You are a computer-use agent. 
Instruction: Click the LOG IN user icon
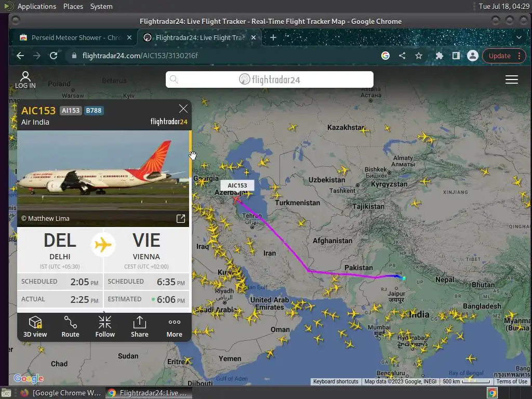coord(25,80)
